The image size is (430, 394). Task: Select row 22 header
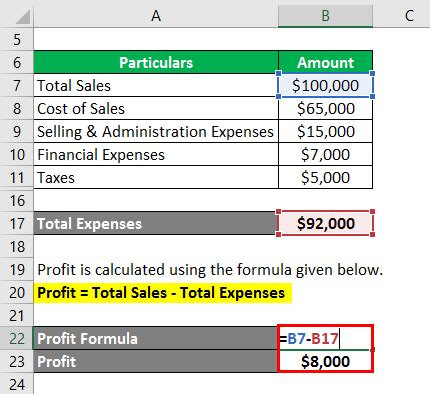coord(17,338)
